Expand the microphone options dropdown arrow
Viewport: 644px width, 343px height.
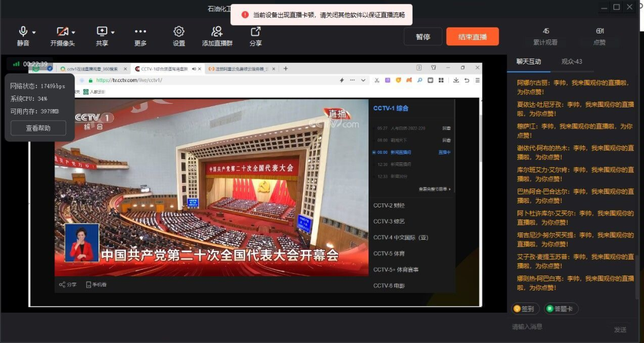click(x=34, y=32)
